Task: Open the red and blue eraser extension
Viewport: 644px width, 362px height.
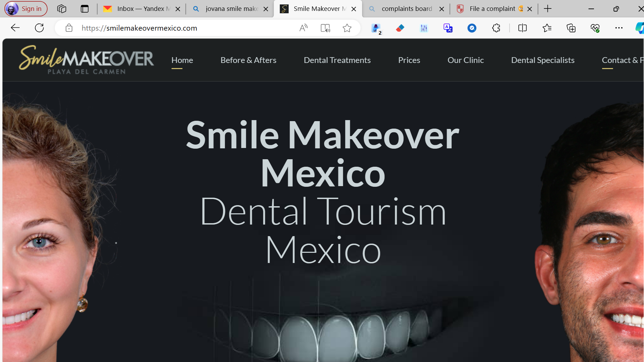Action: 400,28
